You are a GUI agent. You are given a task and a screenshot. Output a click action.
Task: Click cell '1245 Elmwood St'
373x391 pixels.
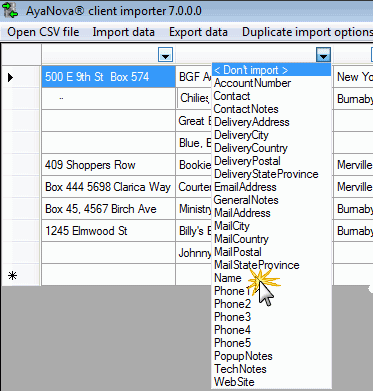(108, 231)
